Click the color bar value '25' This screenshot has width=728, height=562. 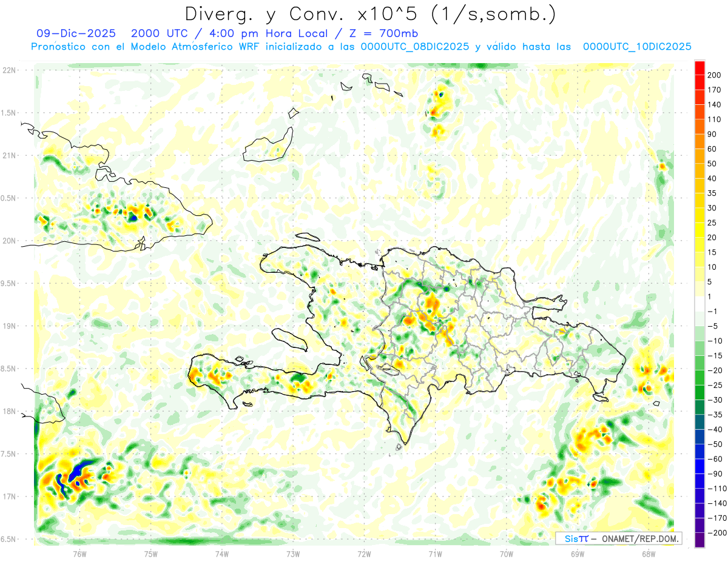pyautogui.click(x=713, y=223)
